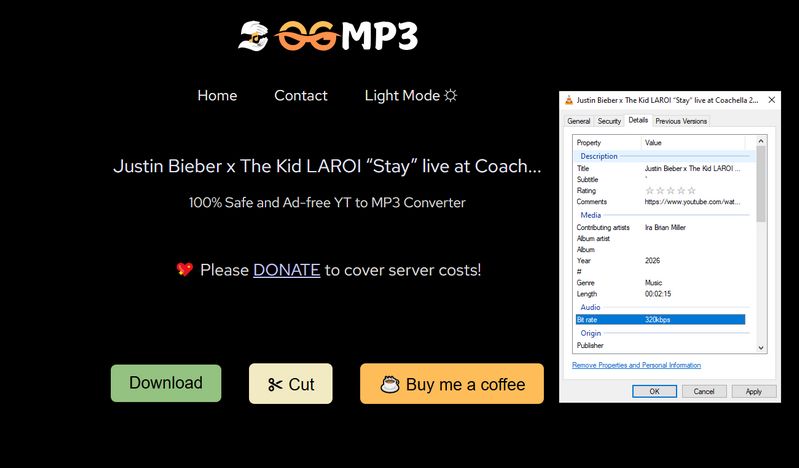799x468 pixels.
Task: Open the Contact page
Action: pyautogui.click(x=301, y=95)
